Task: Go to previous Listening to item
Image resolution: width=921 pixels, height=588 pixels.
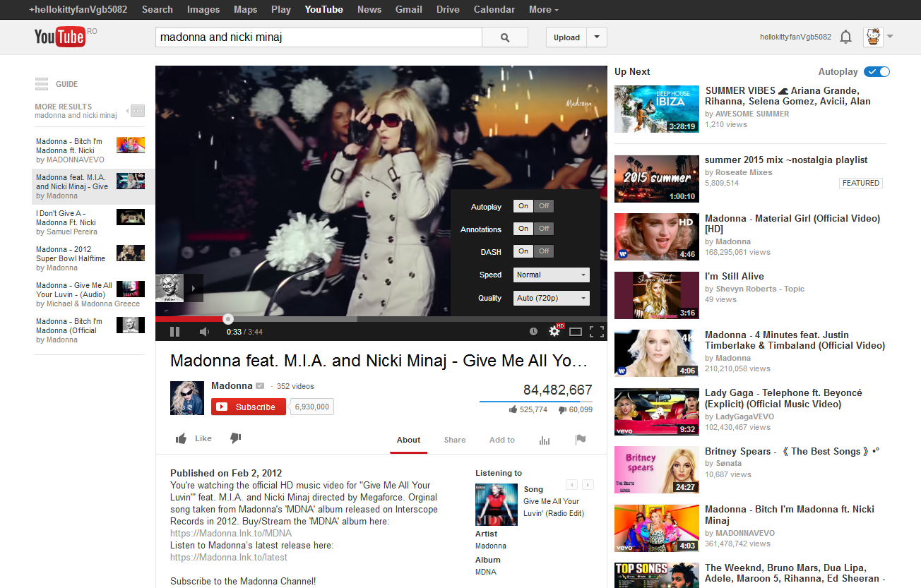Action: point(572,485)
